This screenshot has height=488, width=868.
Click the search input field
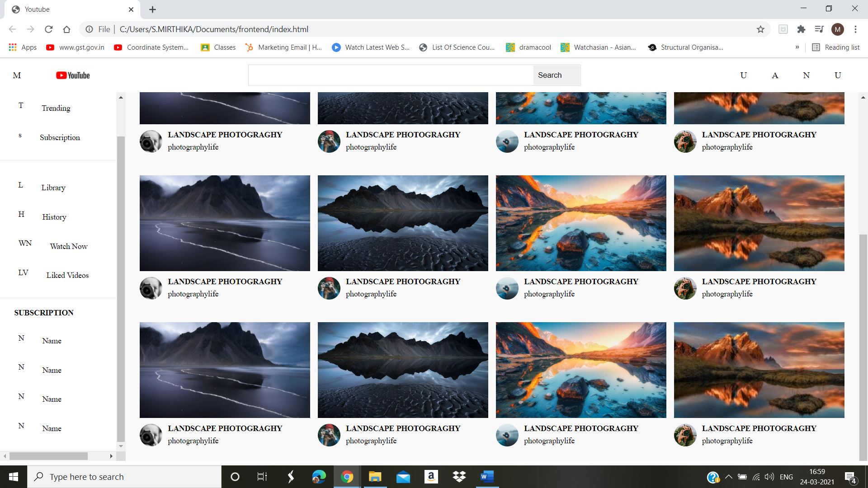[389, 75]
